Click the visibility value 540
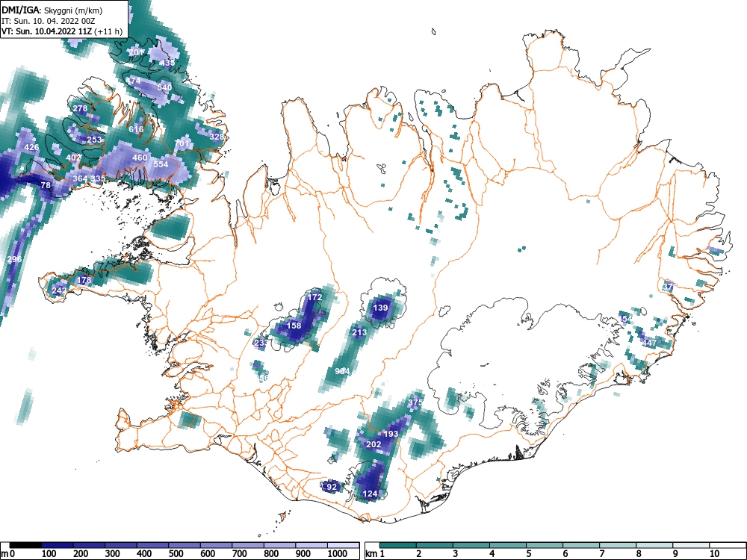 pos(164,87)
